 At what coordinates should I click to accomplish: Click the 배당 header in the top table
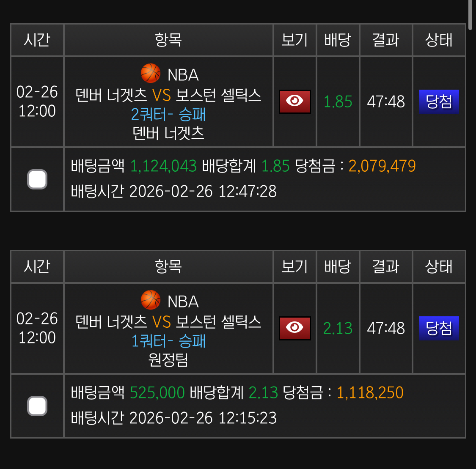[x=338, y=40]
